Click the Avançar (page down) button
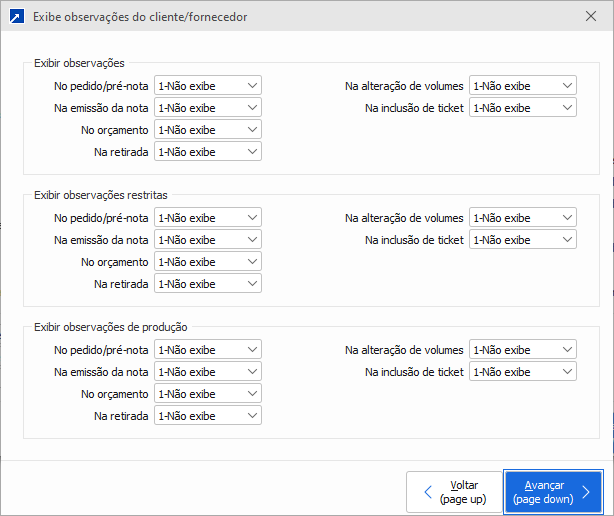The image size is (614, 516). click(553, 491)
